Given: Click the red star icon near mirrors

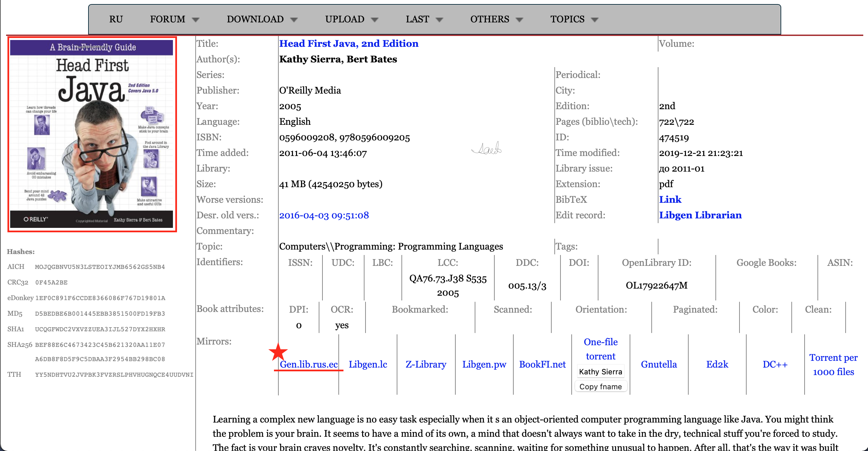Looking at the screenshot, I should point(278,352).
